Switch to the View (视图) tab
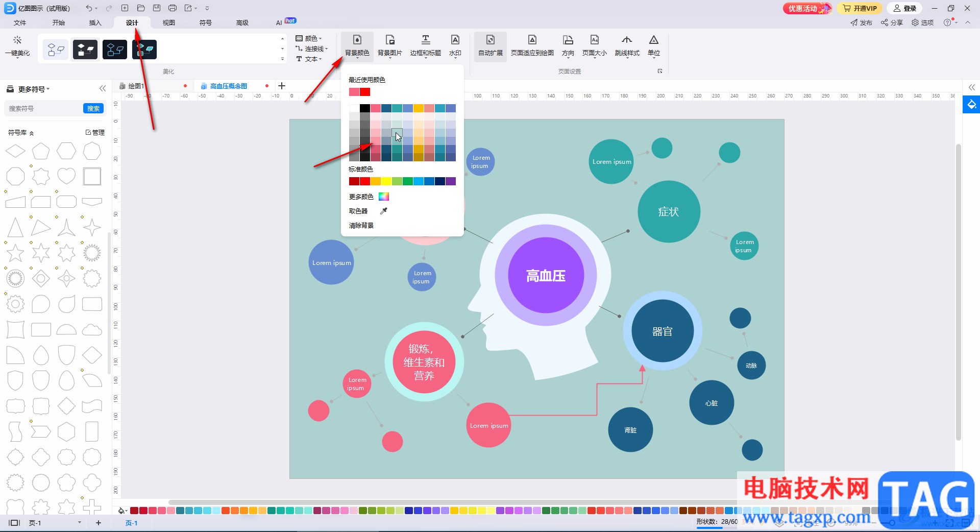 click(169, 22)
